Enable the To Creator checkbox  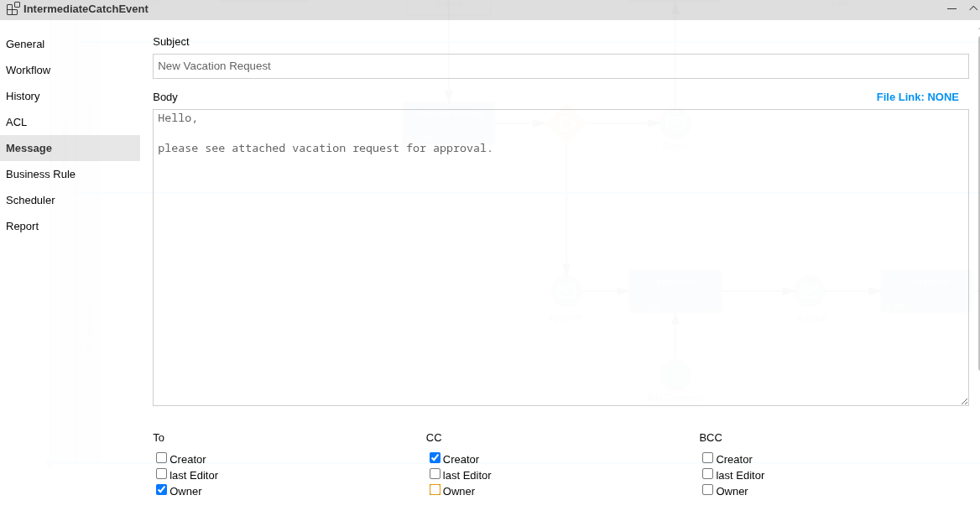(162, 458)
